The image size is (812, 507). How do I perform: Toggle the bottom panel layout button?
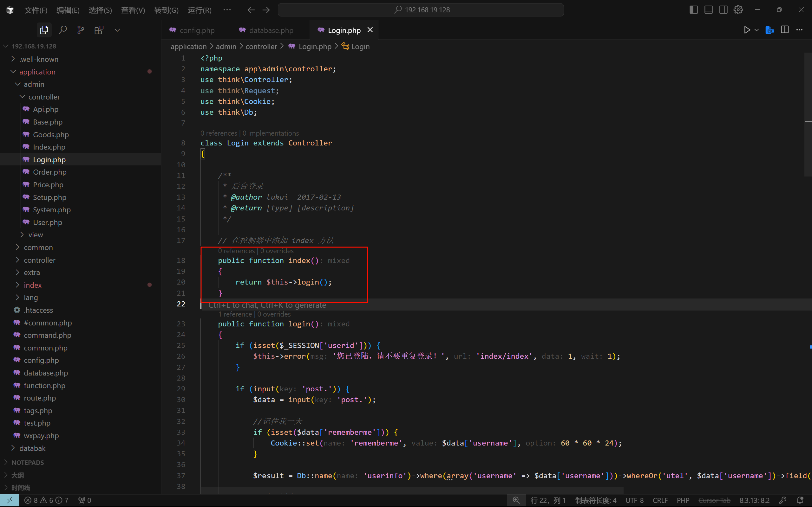coord(708,10)
